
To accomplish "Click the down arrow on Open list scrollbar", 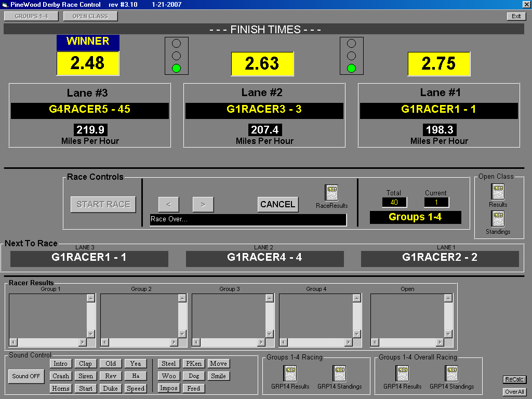I will click(x=448, y=334).
